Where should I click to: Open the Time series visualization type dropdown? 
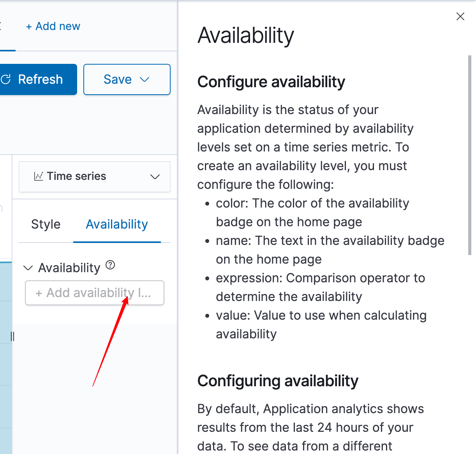(x=94, y=176)
